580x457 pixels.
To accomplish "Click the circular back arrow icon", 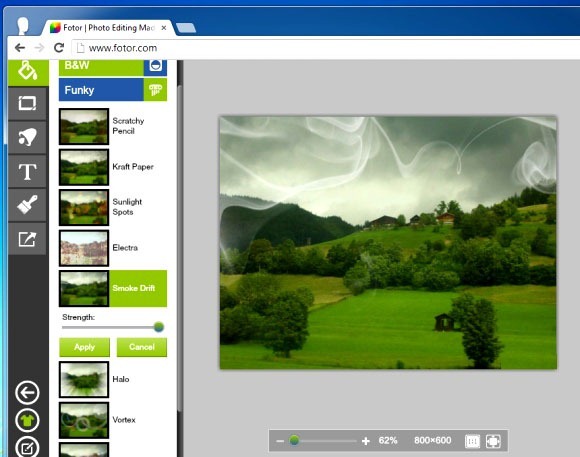I will [x=27, y=392].
